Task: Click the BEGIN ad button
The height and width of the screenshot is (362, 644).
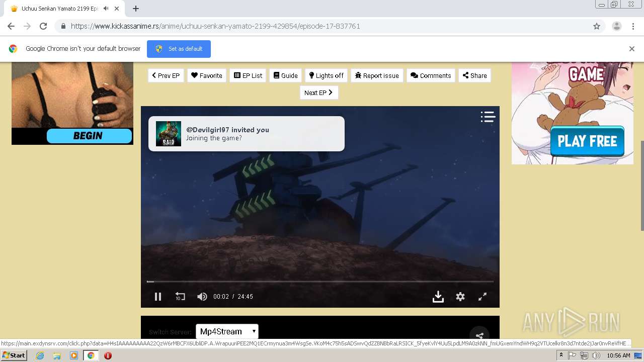Action: tap(89, 136)
